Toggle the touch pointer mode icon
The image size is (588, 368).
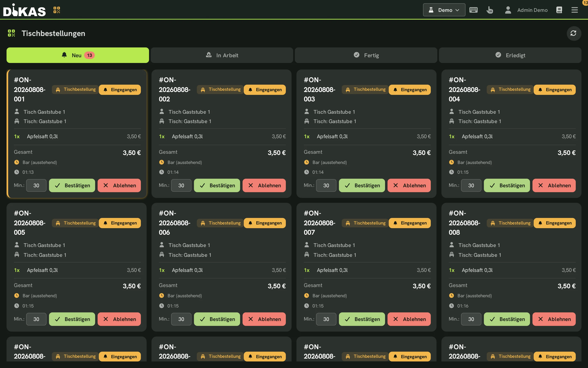pos(490,10)
